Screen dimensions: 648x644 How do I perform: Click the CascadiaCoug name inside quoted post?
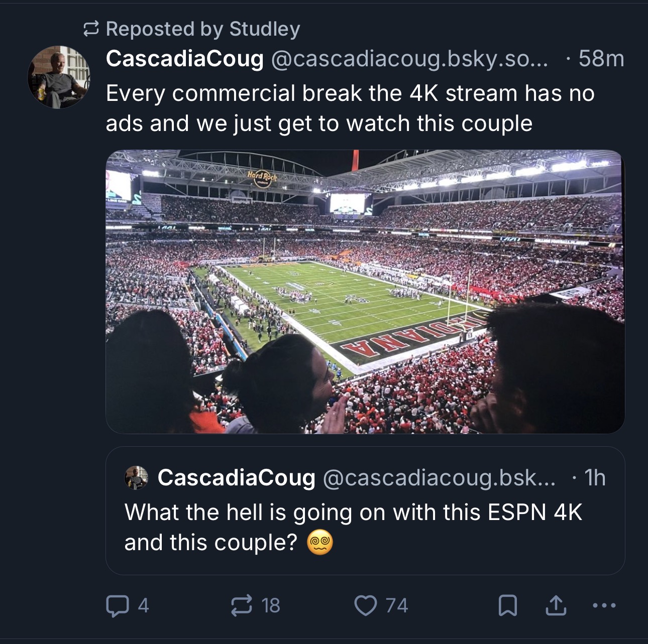236,477
